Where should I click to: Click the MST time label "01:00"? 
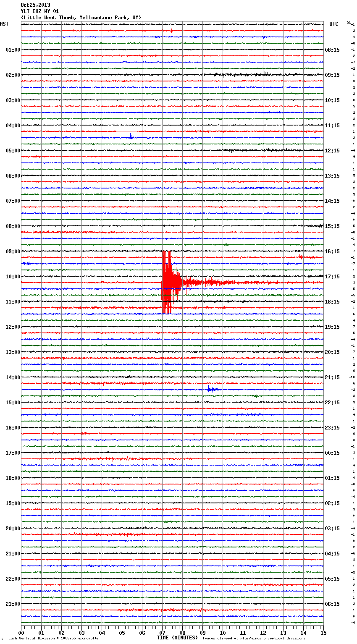(13, 50)
